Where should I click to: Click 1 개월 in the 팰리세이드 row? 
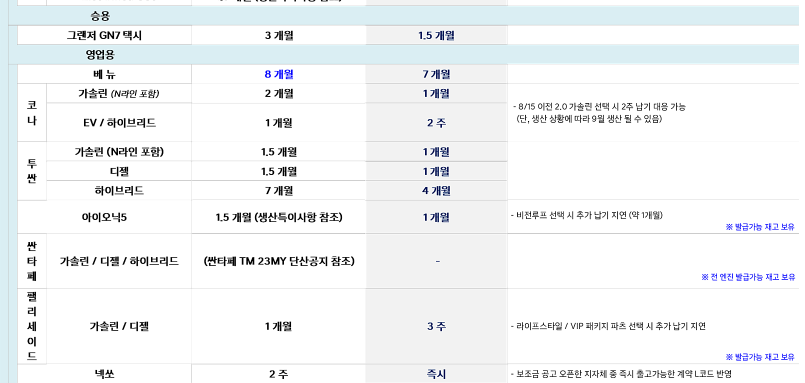coord(279,326)
